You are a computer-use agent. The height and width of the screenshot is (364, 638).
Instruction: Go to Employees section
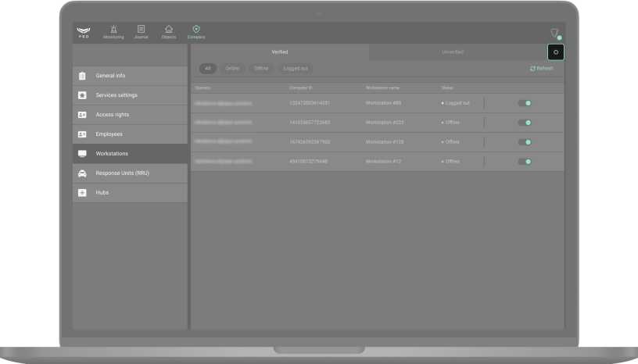[x=130, y=134]
